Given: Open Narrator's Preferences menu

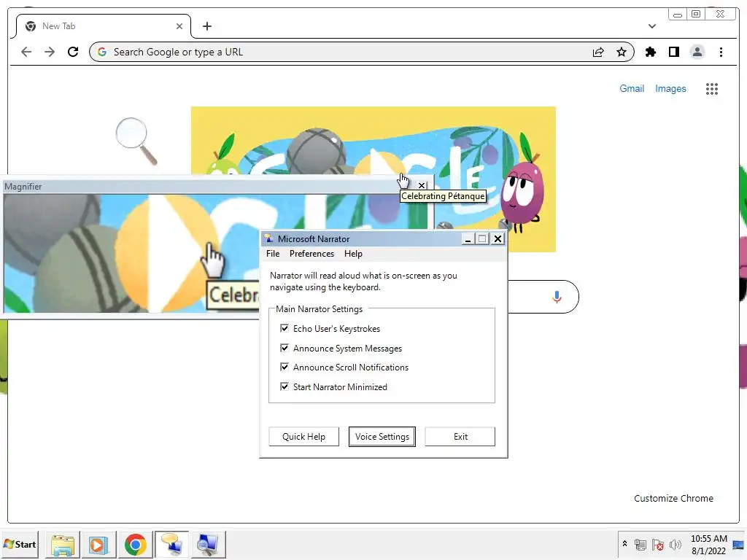Looking at the screenshot, I should tap(311, 254).
